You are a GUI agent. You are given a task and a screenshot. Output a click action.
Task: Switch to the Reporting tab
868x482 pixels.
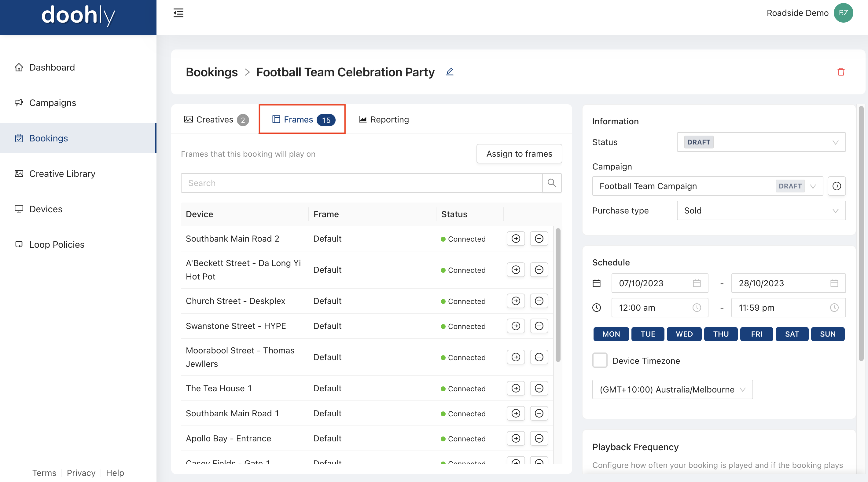click(384, 119)
